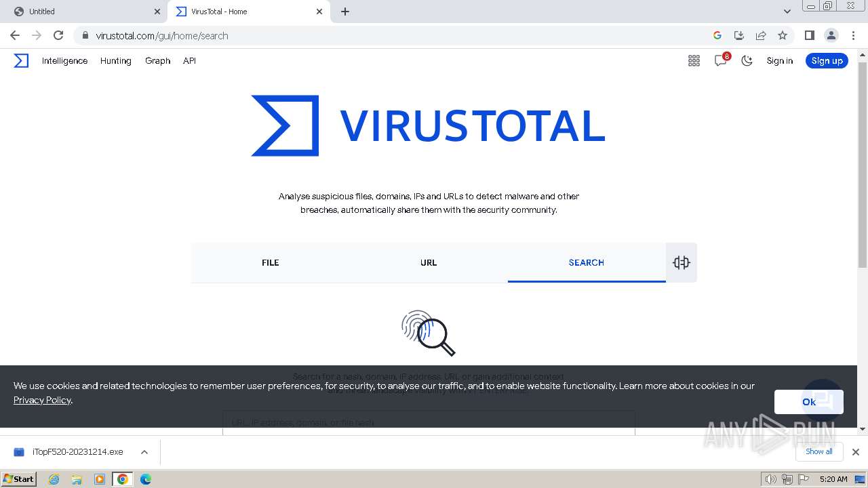Click the VirusTotal sigma logo in the navbar

point(21,61)
